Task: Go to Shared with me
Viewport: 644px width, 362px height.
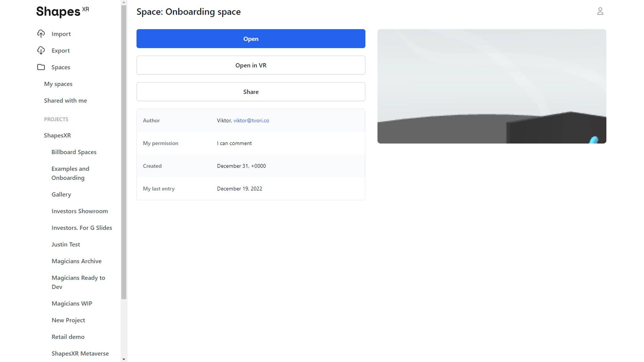Action: [x=65, y=101]
